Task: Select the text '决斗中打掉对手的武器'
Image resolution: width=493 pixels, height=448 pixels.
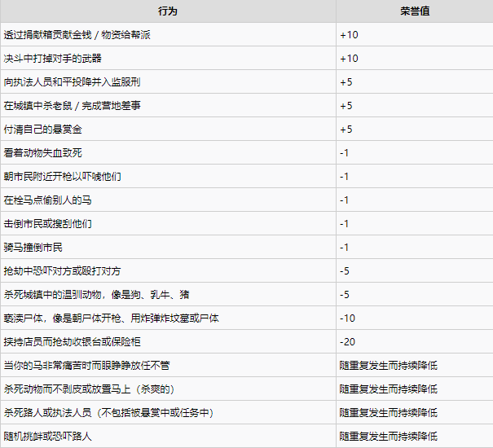Action: coord(53,58)
